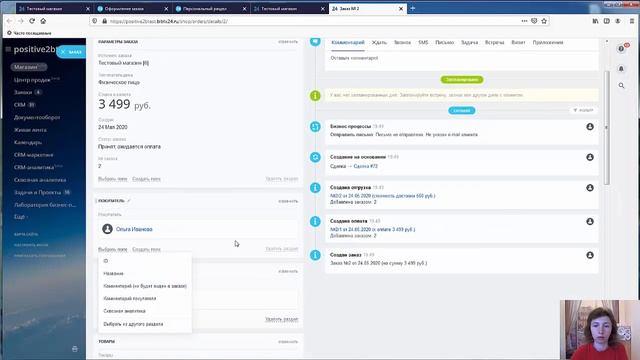Click the Бизнес процессы timeline icon
The width and height of the screenshot is (640, 360).
click(x=315, y=127)
